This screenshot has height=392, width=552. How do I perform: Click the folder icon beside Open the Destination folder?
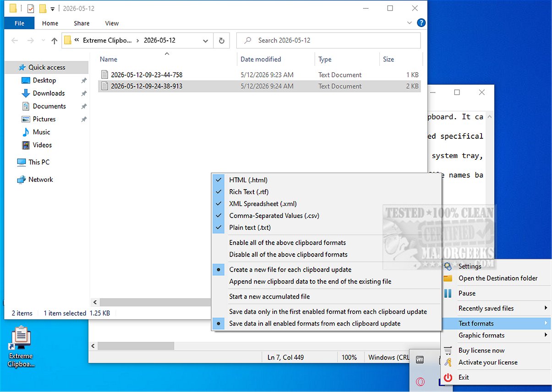click(x=448, y=278)
